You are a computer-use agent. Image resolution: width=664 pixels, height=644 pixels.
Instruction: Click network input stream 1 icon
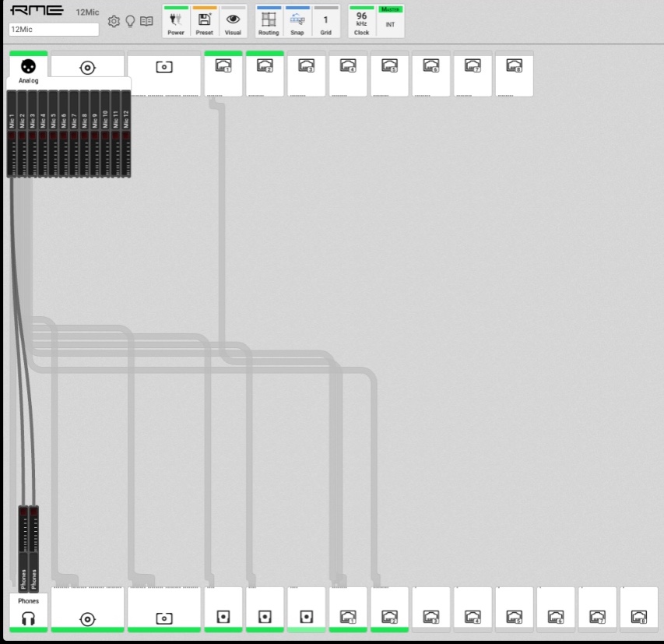(223, 66)
